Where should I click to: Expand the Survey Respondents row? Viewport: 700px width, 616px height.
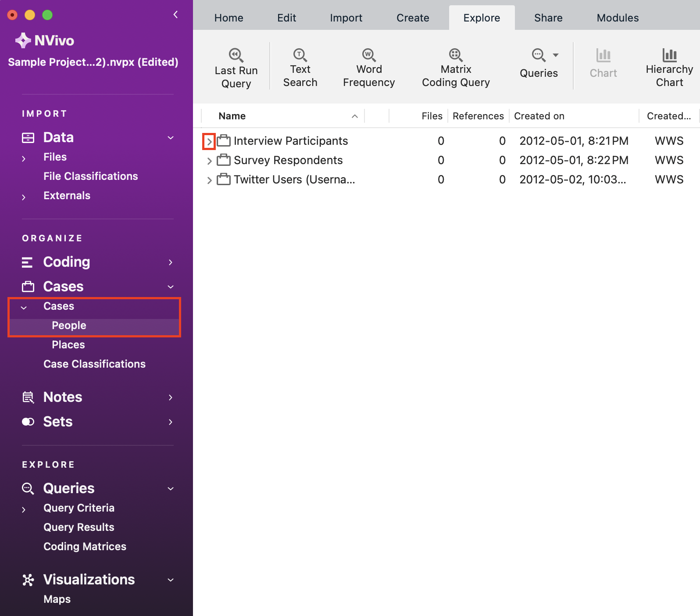pyautogui.click(x=209, y=161)
